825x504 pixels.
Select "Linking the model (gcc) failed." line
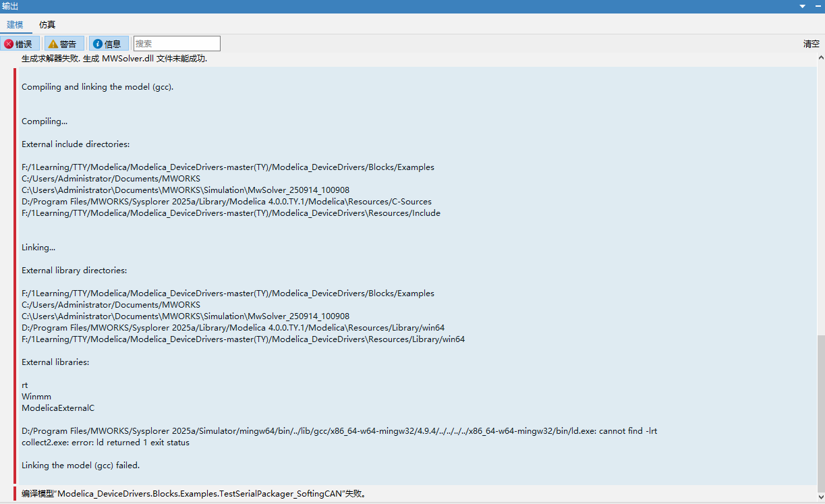(x=80, y=466)
